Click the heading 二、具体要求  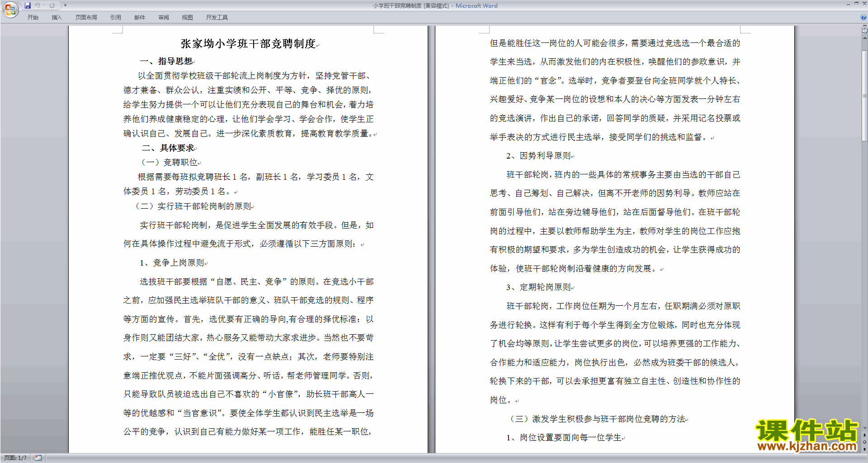click(168, 148)
